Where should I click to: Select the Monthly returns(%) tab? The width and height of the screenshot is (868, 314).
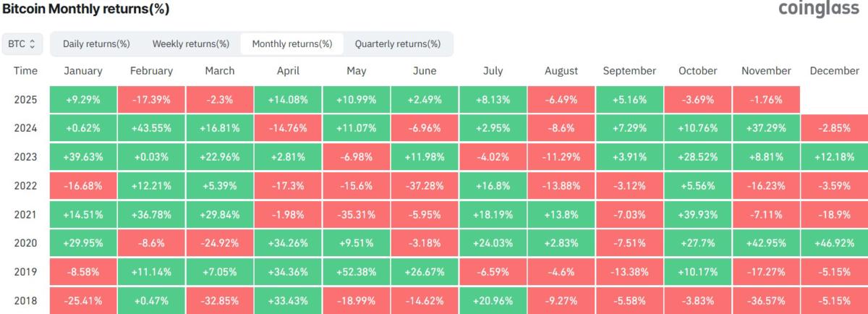point(292,44)
